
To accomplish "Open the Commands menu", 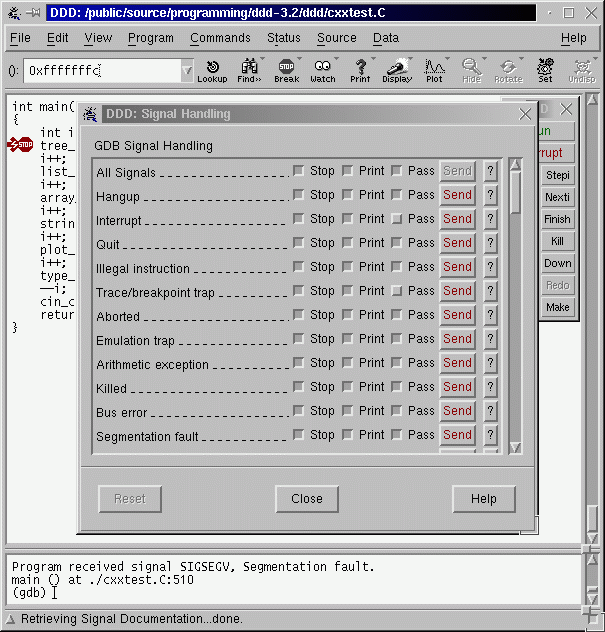I will pyautogui.click(x=220, y=38).
